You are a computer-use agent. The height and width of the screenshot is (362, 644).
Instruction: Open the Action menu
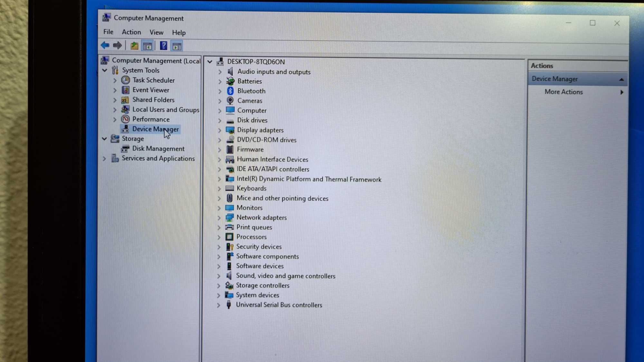click(131, 32)
